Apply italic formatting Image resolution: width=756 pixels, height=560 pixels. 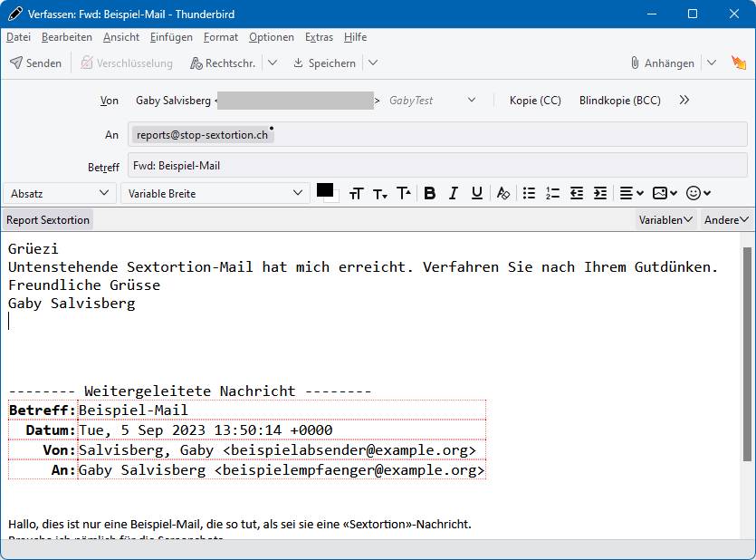[453, 193]
